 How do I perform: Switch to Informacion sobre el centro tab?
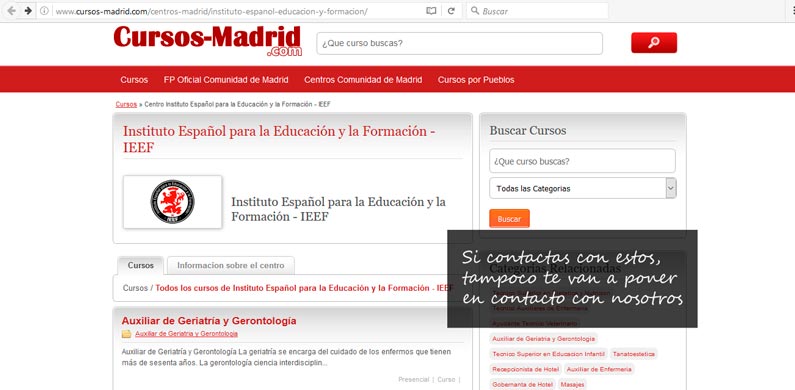pos(231,265)
